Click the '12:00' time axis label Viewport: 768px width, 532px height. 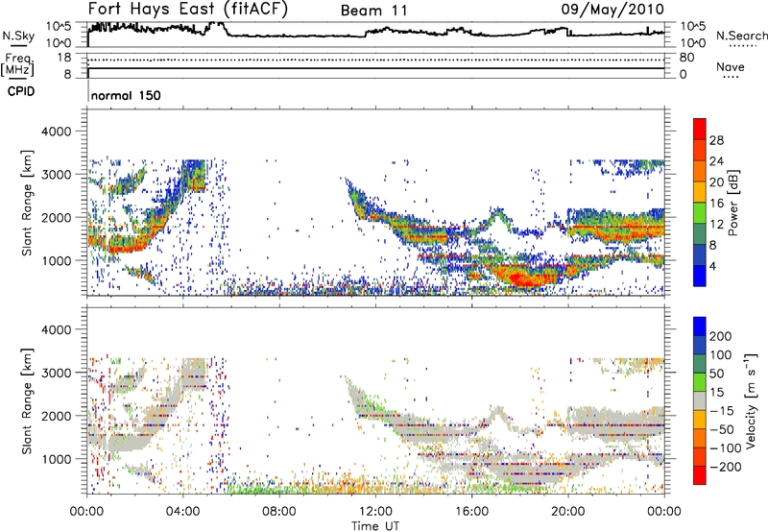pos(375,512)
